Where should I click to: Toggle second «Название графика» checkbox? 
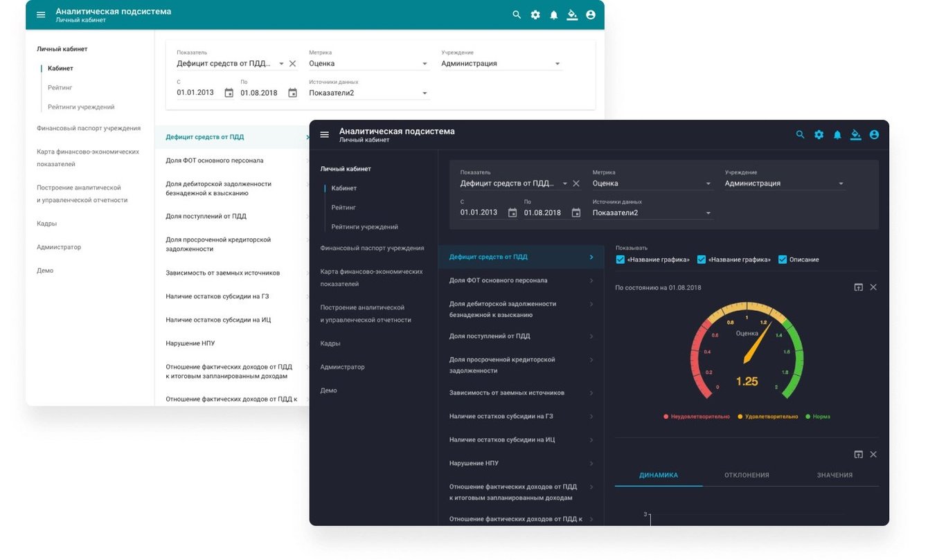702,260
